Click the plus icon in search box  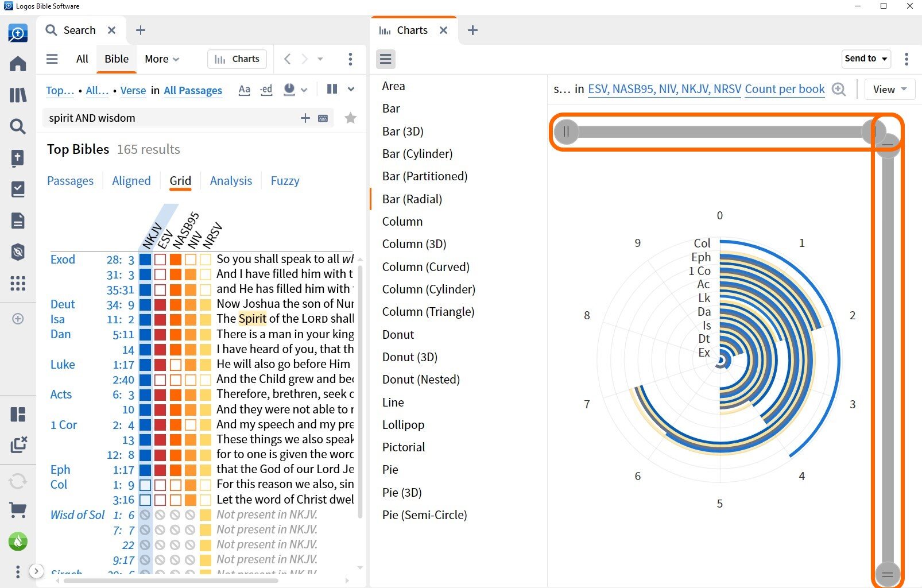(x=305, y=118)
